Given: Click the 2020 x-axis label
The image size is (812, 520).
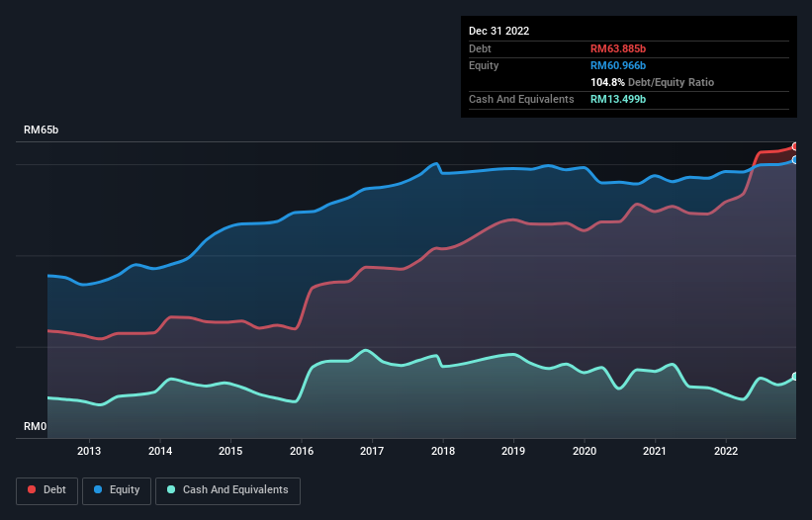Looking at the screenshot, I should [x=585, y=451].
